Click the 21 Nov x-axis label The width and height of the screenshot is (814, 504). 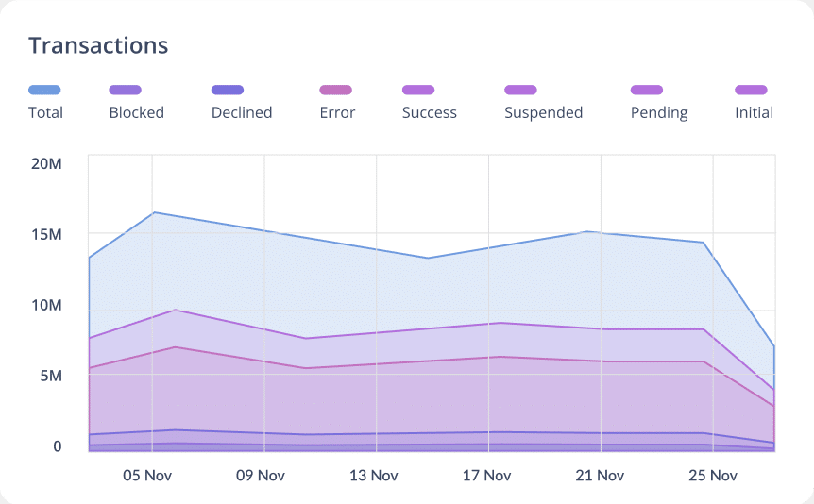point(599,476)
